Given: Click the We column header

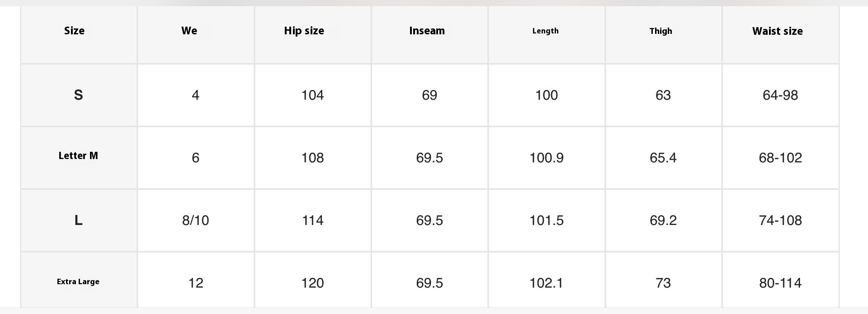Looking at the screenshot, I should [189, 31].
